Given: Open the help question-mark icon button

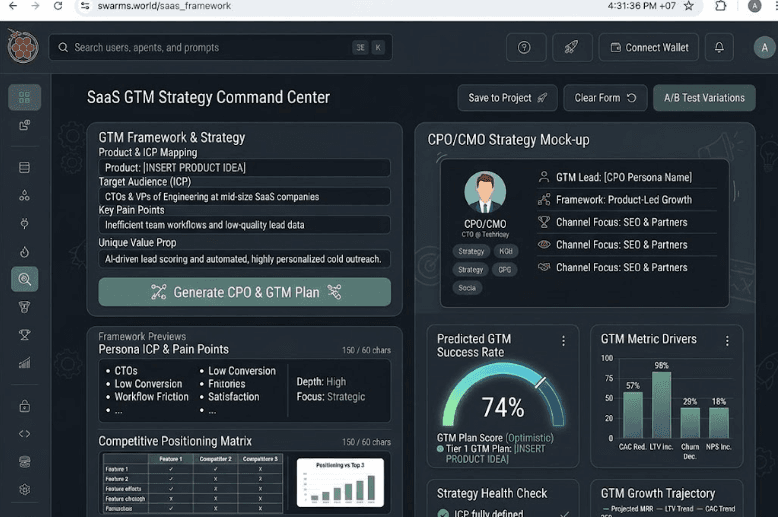Looking at the screenshot, I should 525,48.
